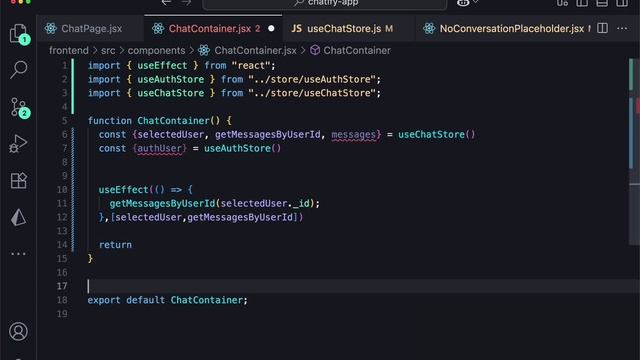Screen dimensions: 640x360
Task: Click the components breadcrumb
Action: 156,51
